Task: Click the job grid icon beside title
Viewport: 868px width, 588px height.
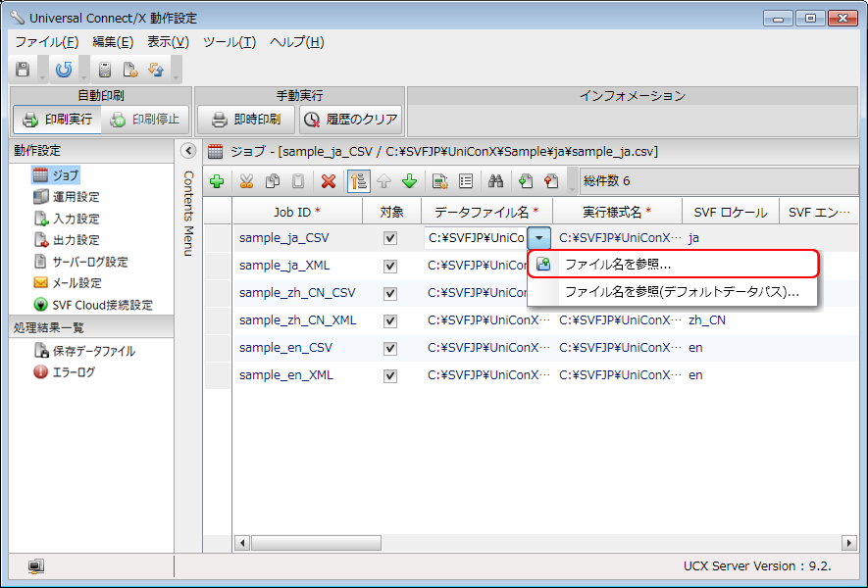Action: click(x=215, y=151)
